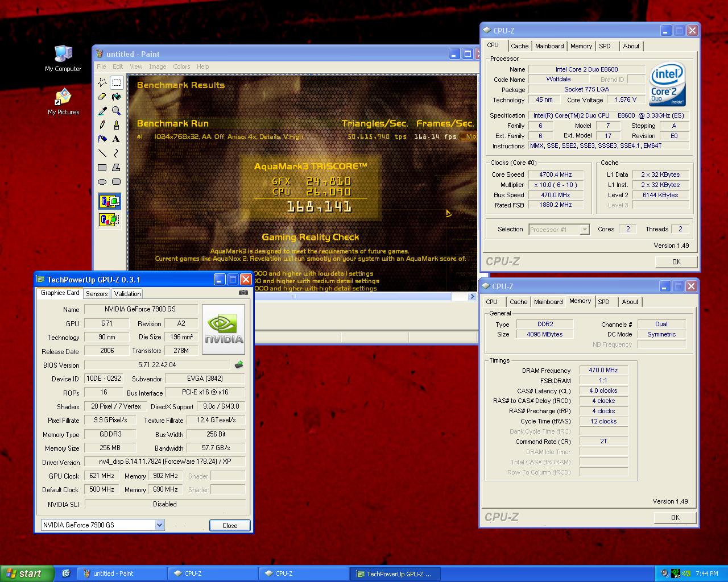Click the GPU-Z screenshot camera icon
Viewport: 728px width, 582px height.
[243, 293]
